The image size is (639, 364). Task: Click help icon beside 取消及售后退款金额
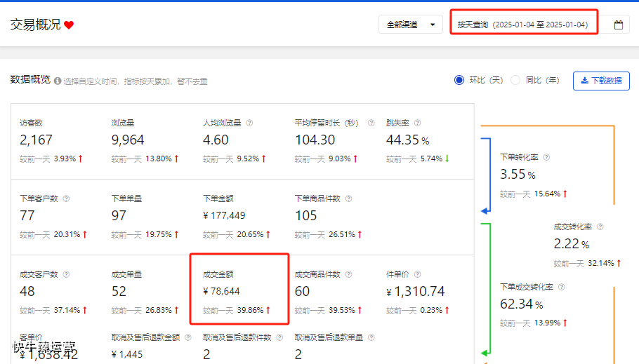click(x=188, y=337)
